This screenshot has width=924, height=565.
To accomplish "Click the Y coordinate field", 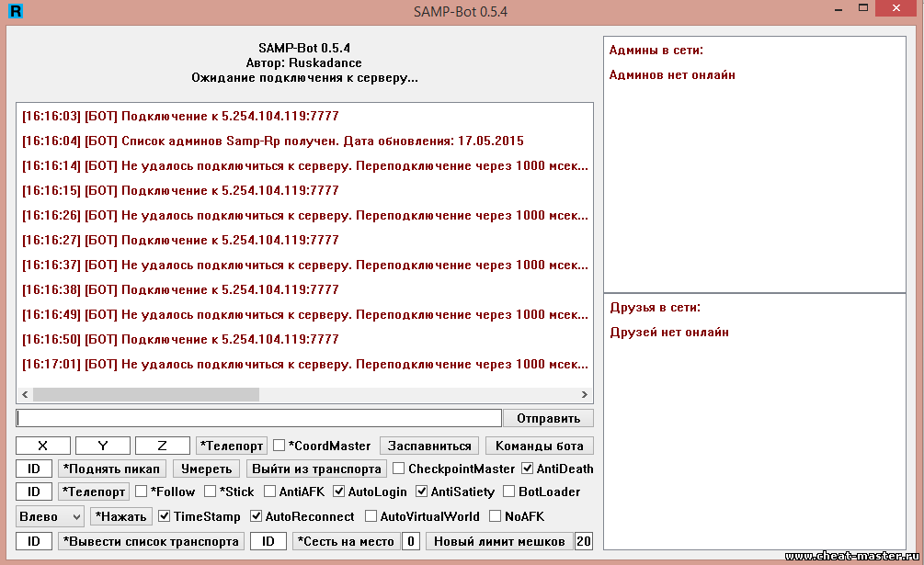I will pyautogui.click(x=103, y=446).
